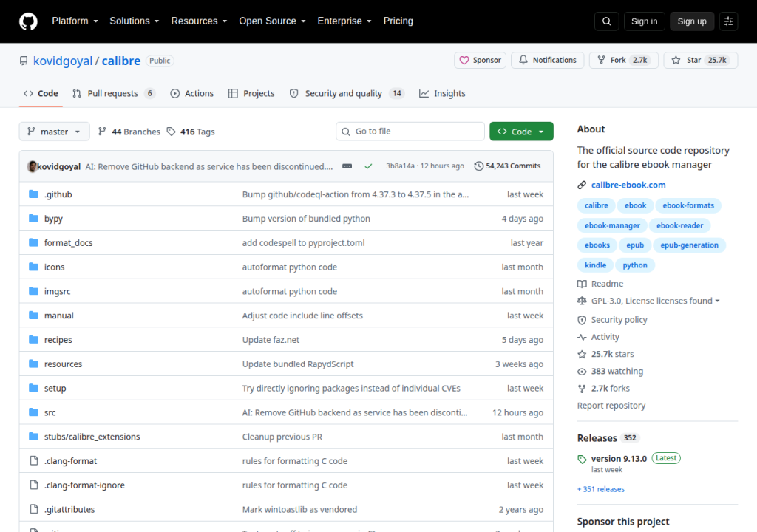The width and height of the screenshot is (757, 532).
Task: Expand the Resources menu
Action: [199, 21]
